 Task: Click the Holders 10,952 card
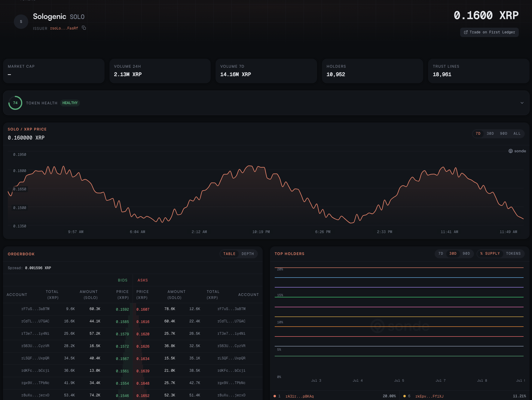372,71
